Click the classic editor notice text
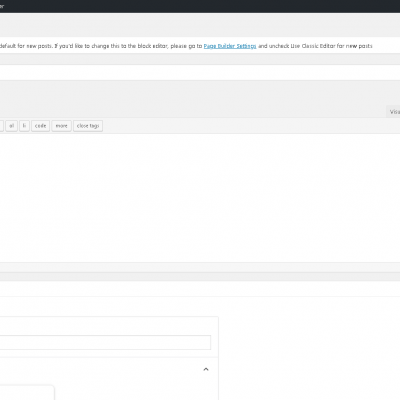Viewport: 400px width, 400px height. tap(186, 46)
